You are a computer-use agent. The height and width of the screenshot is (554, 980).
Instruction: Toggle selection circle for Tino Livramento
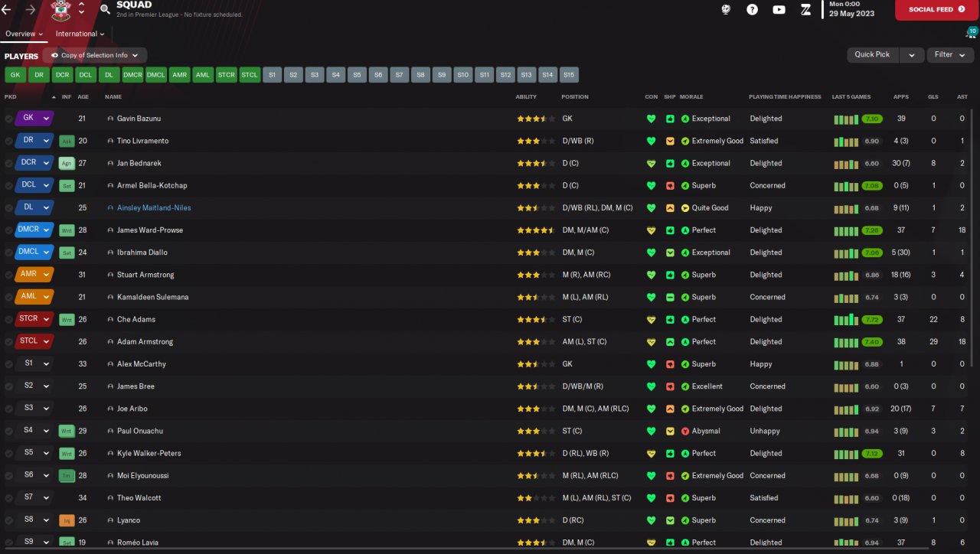8,142
